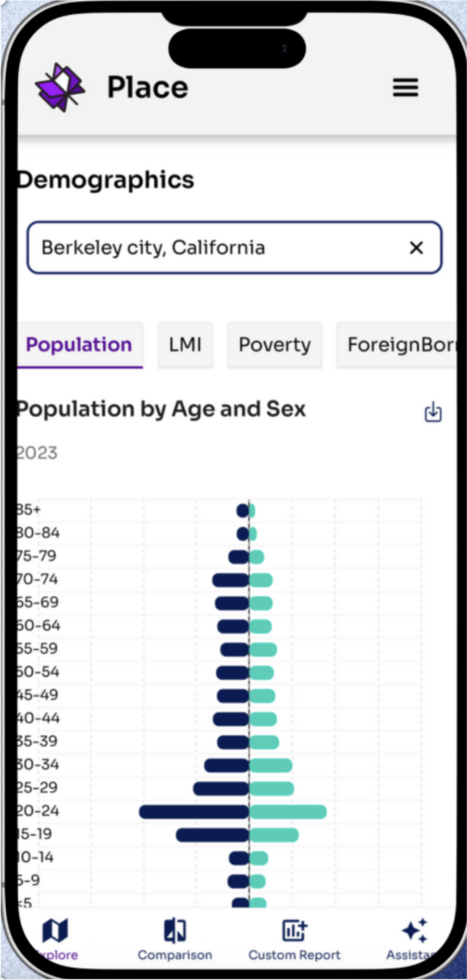Open the hamburger menu icon
This screenshot has width=467, height=980.
pos(405,88)
